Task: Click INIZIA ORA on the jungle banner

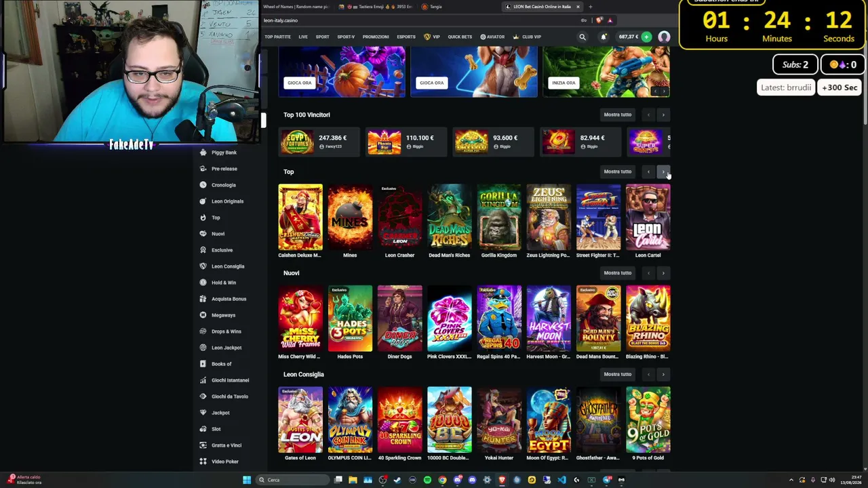Action: pyautogui.click(x=564, y=83)
